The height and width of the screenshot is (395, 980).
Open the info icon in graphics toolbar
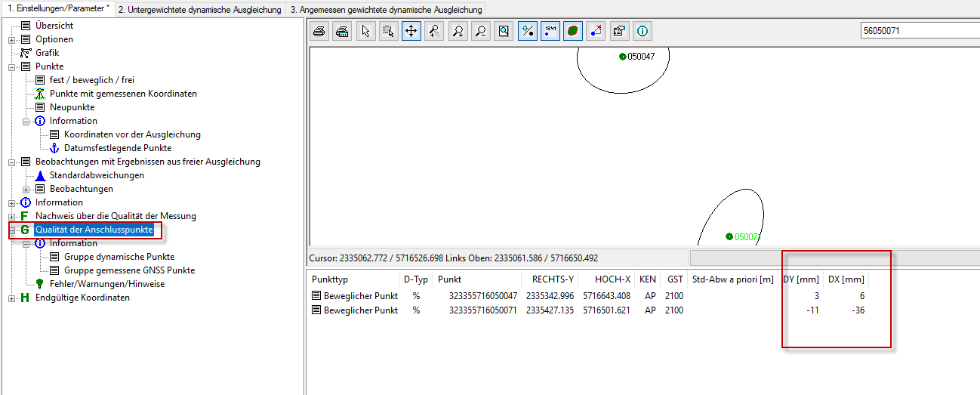[643, 32]
